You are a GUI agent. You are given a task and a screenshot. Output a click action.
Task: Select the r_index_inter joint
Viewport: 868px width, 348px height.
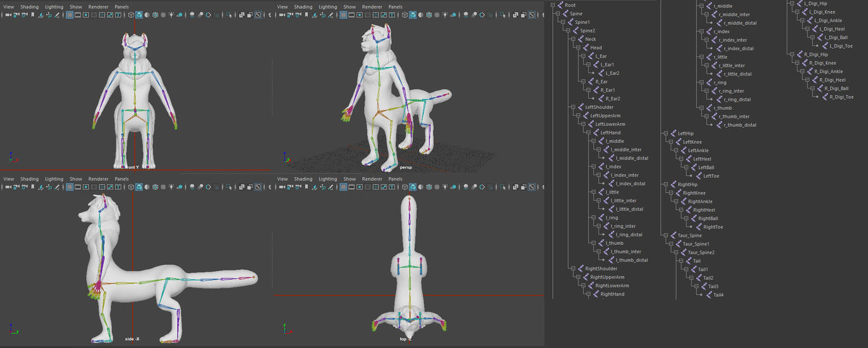point(732,40)
